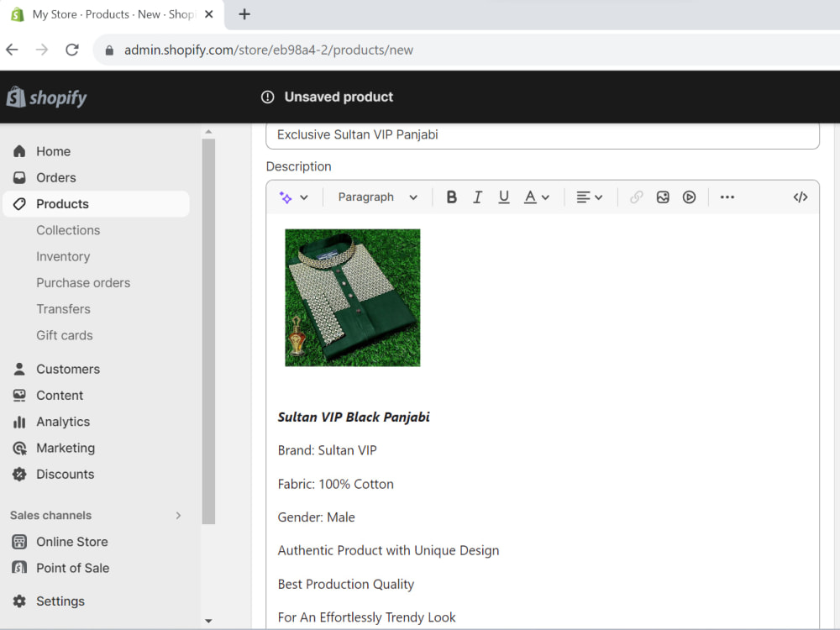840x630 pixels.
Task: Click 'For An Effortlessly Trendy Look' text
Action: click(x=366, y=617)
